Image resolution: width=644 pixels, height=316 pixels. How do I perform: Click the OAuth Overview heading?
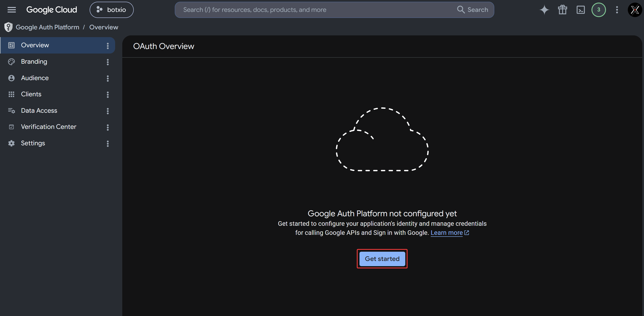(x=164, y=46)
